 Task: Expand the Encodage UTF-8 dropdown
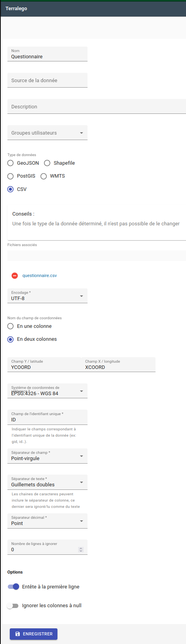(47, 296)
